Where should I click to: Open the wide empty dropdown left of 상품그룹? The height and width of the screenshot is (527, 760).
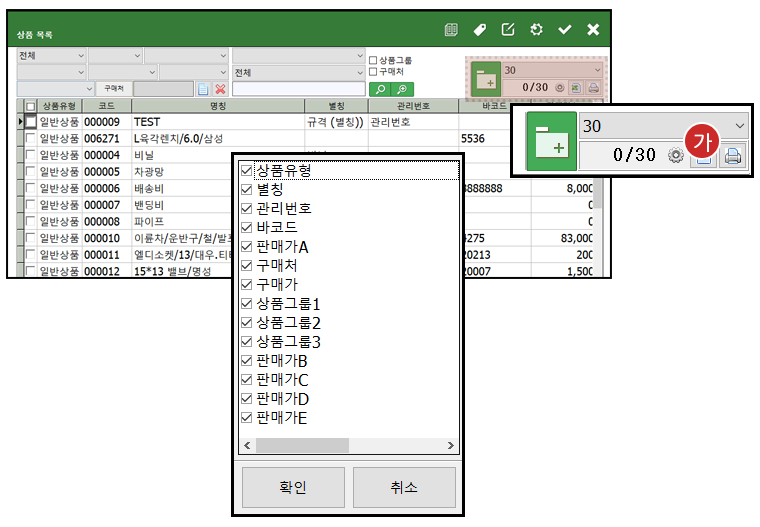pos(299,56)
